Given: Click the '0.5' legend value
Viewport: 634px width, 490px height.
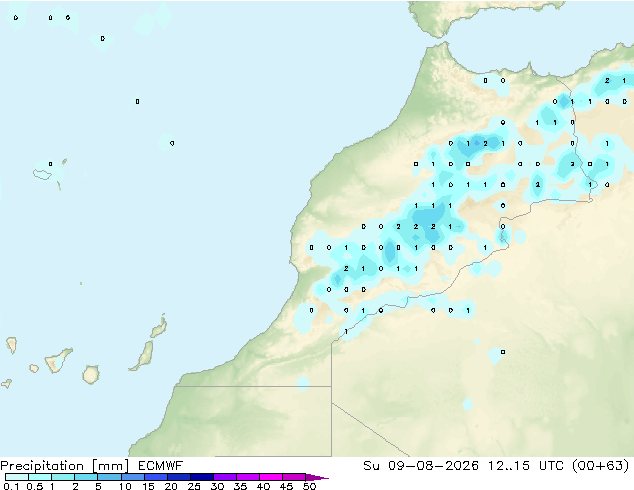Looking at the screenshot, I should click(35, 486).
